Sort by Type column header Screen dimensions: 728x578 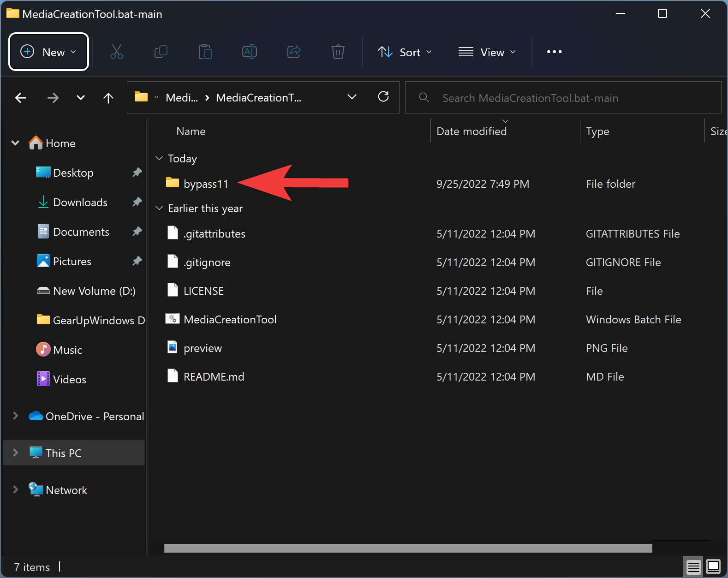[x=597, y=131]
